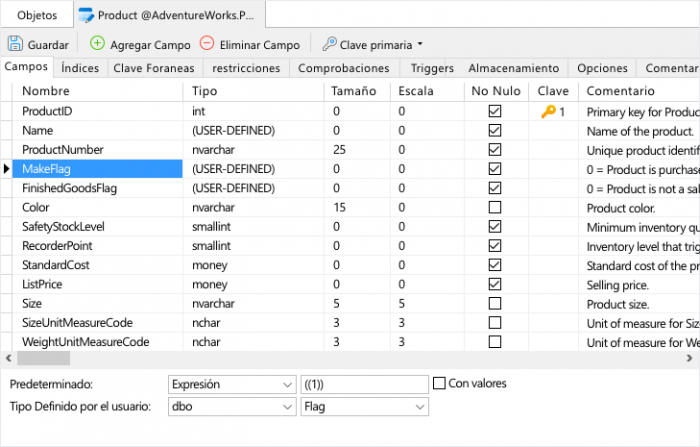This screenshot has height=447, width=700.
Task: Switch to the Clave Foraneas tab
Action: point(154,68)
